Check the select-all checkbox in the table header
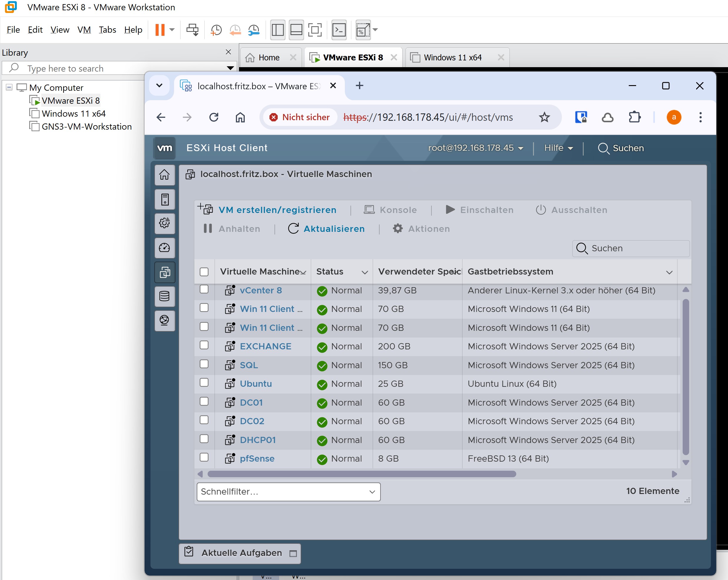The width and height of the screenshot is (728, 580). click(x=204, y=271)
